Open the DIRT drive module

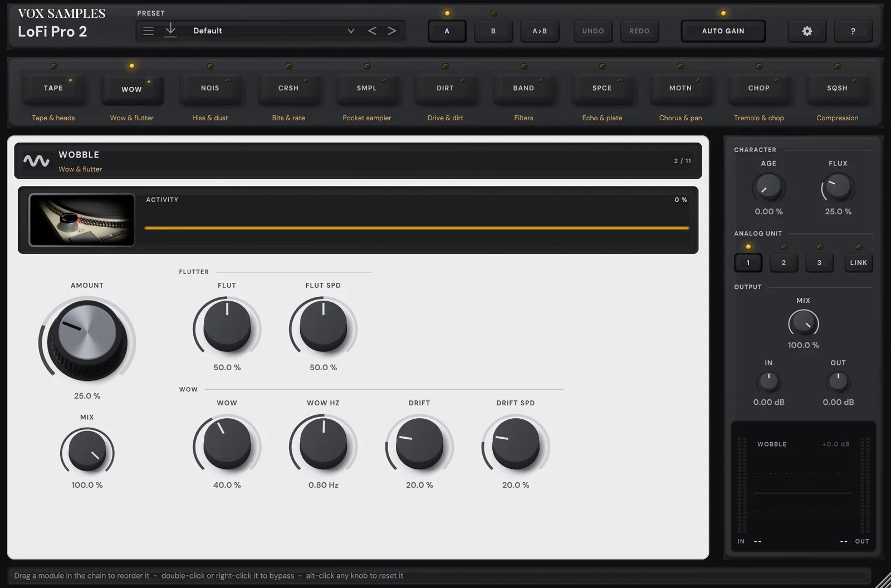pyautogui.click(x=445, y=88)
